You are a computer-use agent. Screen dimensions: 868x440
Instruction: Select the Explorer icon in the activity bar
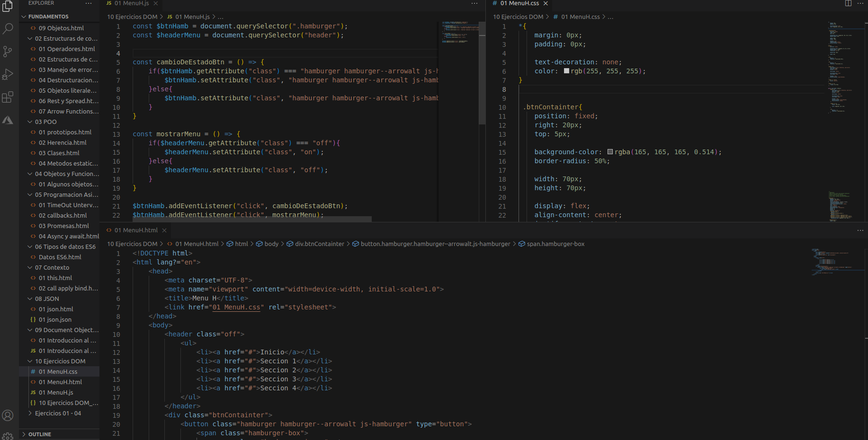tap(8, 6)
